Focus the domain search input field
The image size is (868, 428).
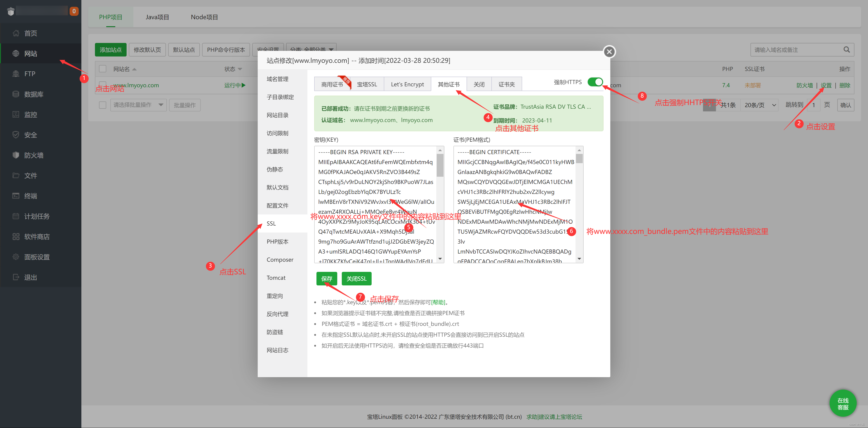click(x=797, y=49)
